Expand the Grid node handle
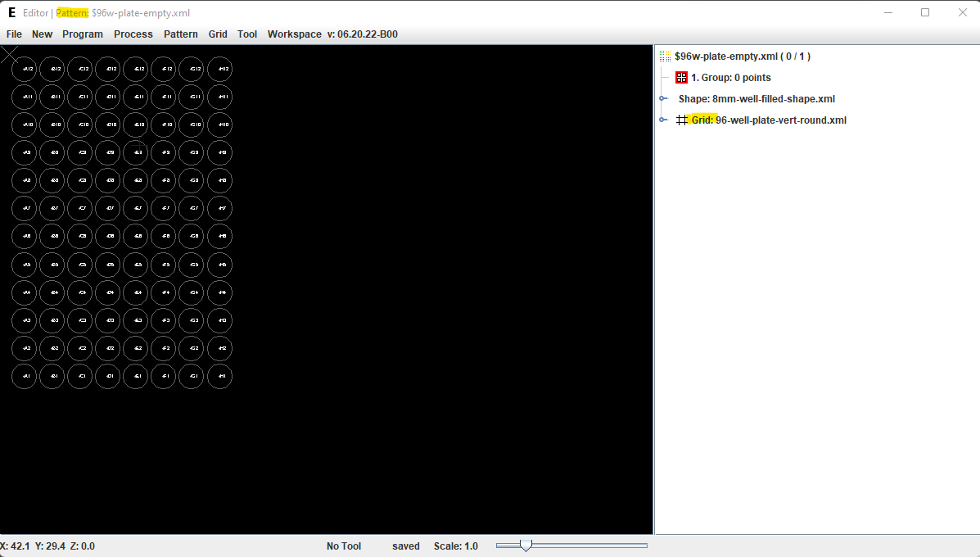 click(x=663, y=120)
